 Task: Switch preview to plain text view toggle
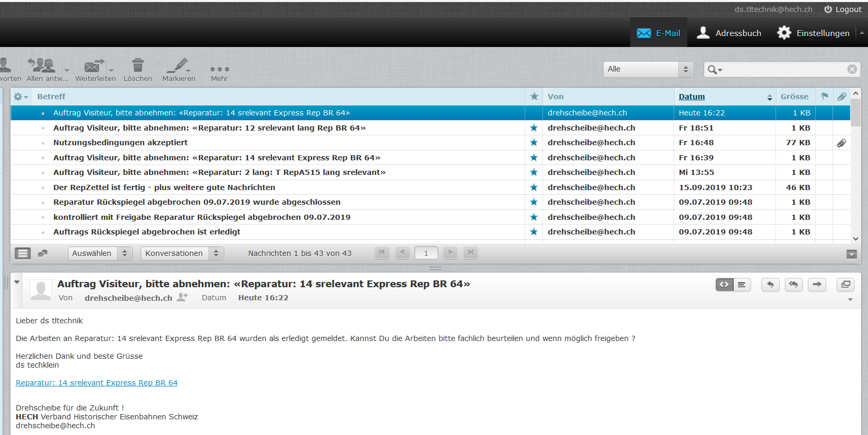742,285
